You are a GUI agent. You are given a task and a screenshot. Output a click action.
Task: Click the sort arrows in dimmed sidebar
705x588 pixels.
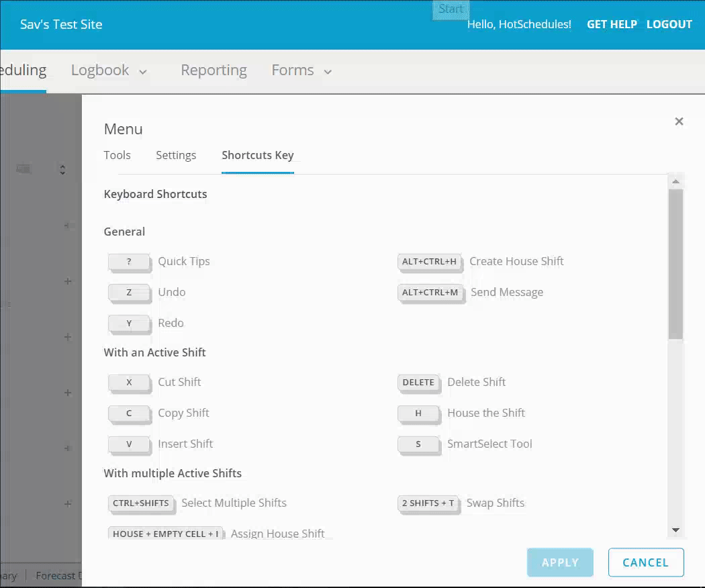(x=62, y=169)
